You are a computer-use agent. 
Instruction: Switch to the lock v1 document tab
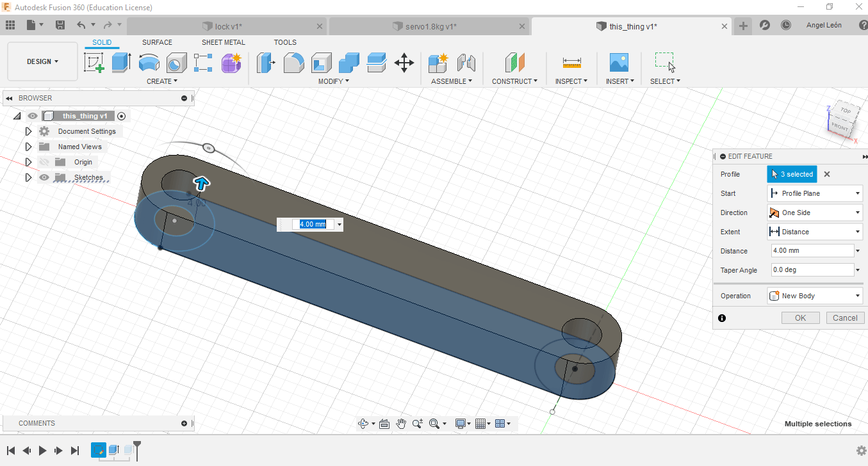(x=227, y=26)
